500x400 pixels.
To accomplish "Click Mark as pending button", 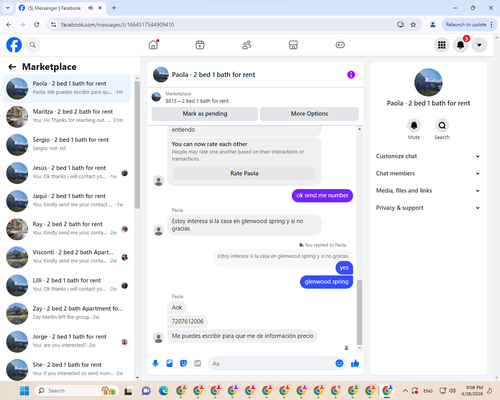I will (205, 114).
